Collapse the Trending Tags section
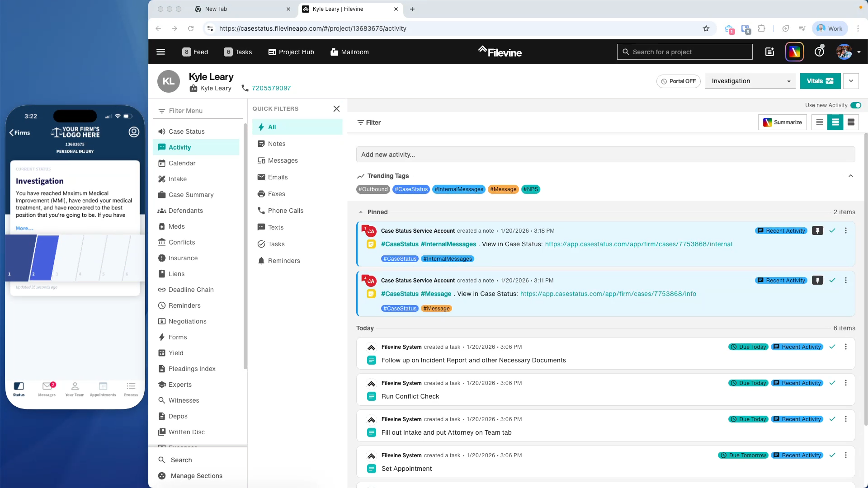The height and width of the screenshot is (488, 868). [x=850, y=176]
